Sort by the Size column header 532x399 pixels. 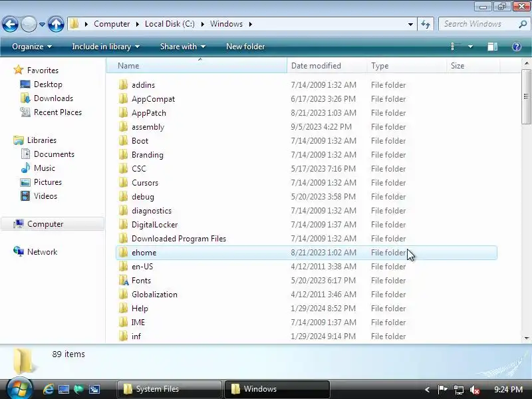[x=473, y=66]
